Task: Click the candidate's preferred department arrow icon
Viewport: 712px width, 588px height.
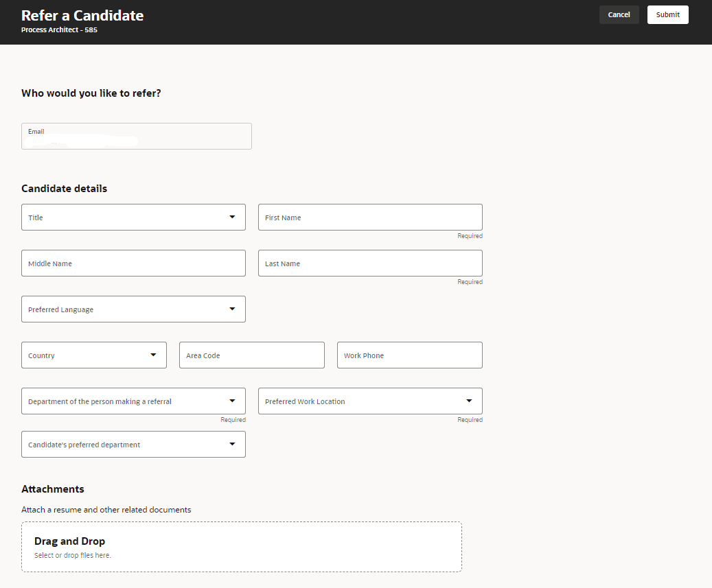Action: 232,444
